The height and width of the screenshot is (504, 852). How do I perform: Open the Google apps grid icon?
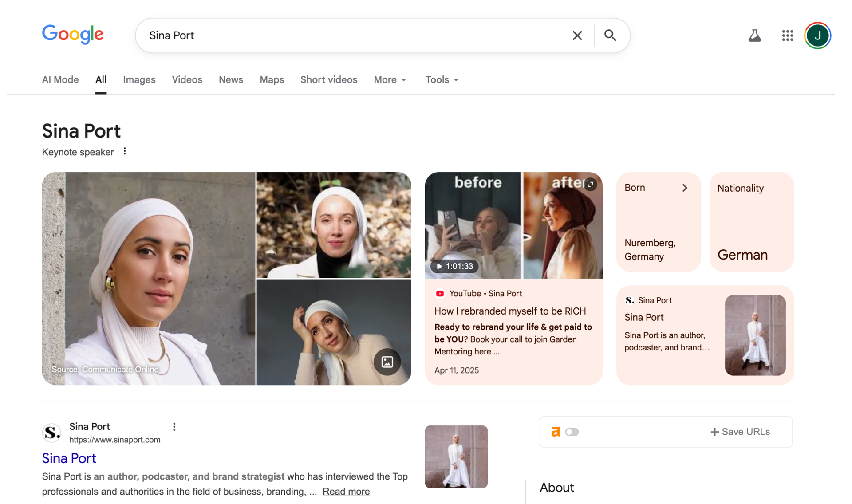click(787, 35)
